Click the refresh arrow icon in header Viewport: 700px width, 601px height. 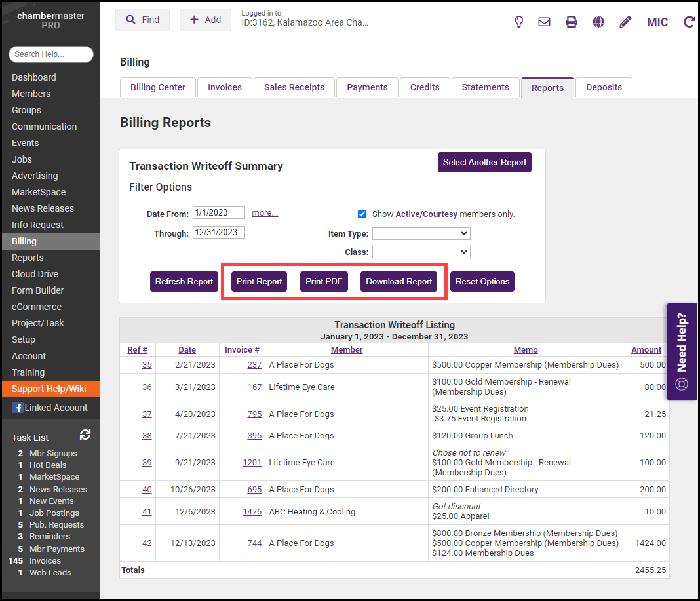689,22
